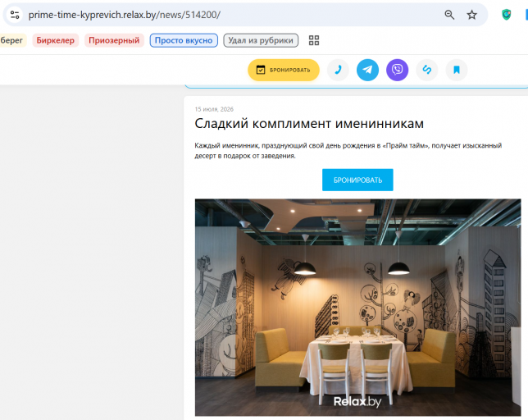Click the yellow 'Бронировать' header button
This screenshot has height=420, width=528.
(x=284, y=70)
